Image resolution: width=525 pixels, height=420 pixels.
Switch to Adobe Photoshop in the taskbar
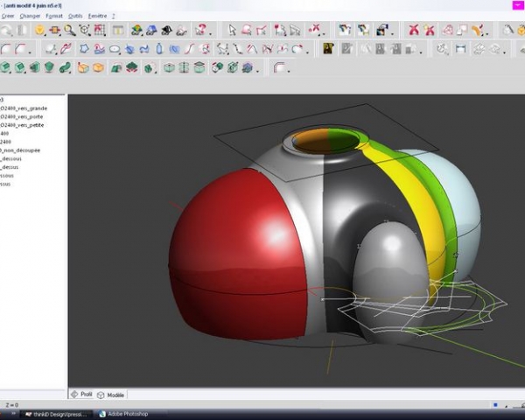tap(124, 414)
